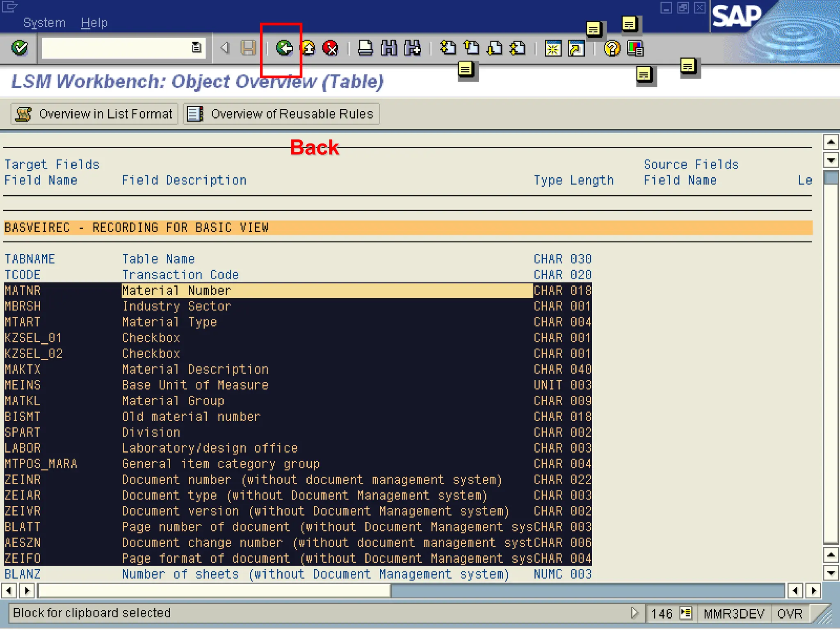Click the Last Page icon
The height and width of the screenshot is (630, 840).
coord(518,48)
